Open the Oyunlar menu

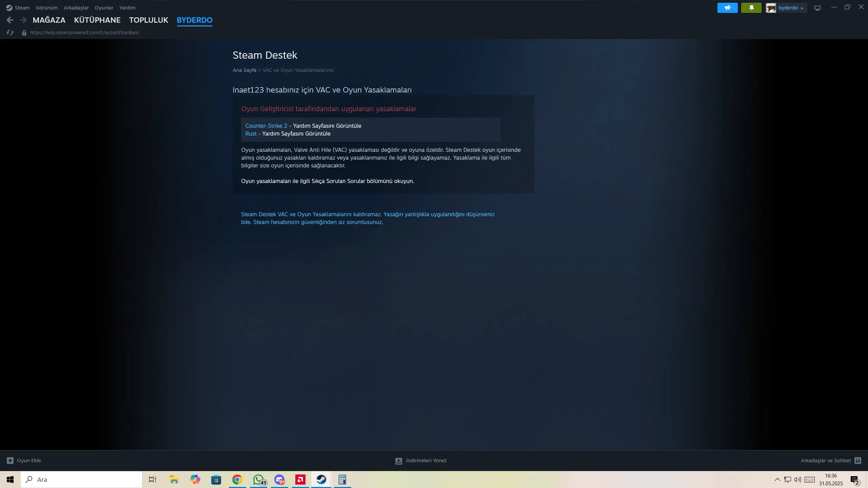[x=104, y=7]
